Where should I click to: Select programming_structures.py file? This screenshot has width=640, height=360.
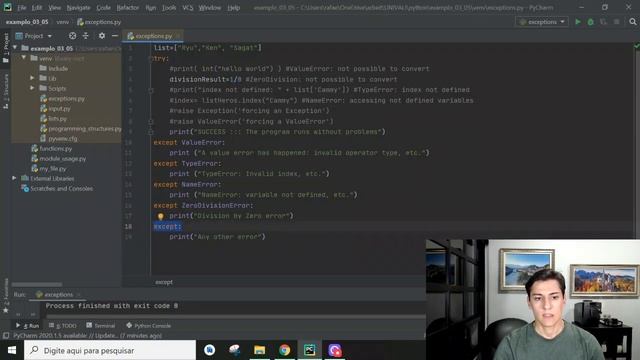click(x=80, y=129)
